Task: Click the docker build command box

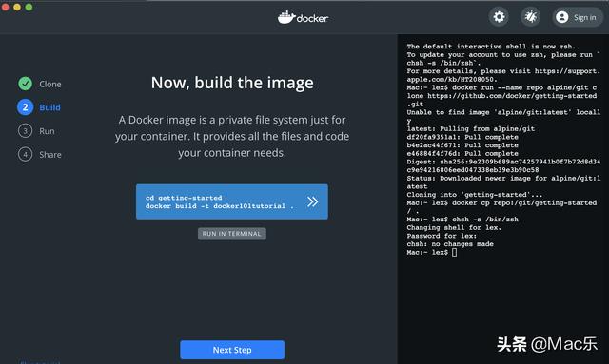Action: coord(232,201)
